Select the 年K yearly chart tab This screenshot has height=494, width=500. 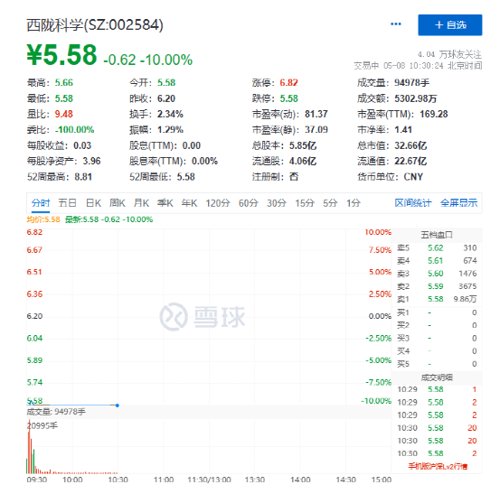189,203
